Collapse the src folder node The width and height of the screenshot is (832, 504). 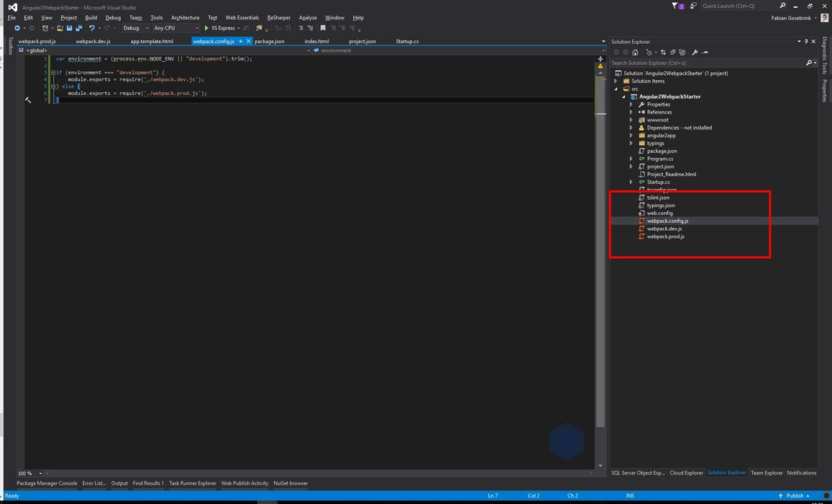click(616, 89)
